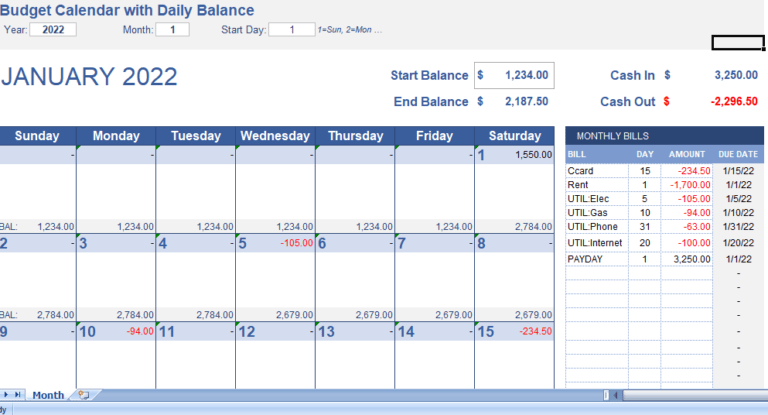Go to the last sheet using navigation arrow
The image size is (768, 415).
(18, 394)
